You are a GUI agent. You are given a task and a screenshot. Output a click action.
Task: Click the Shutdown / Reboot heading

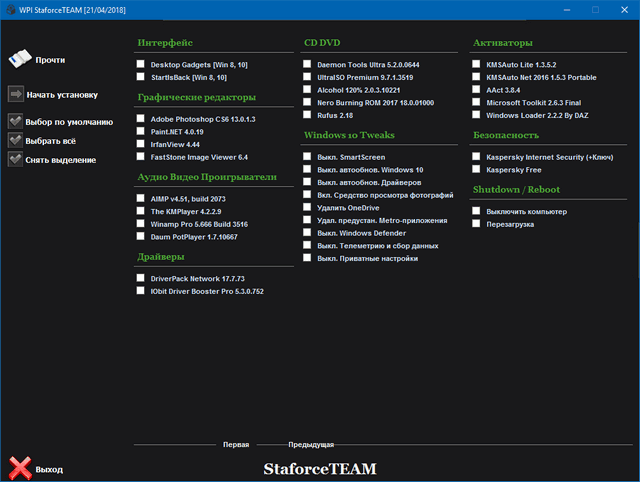516,190
